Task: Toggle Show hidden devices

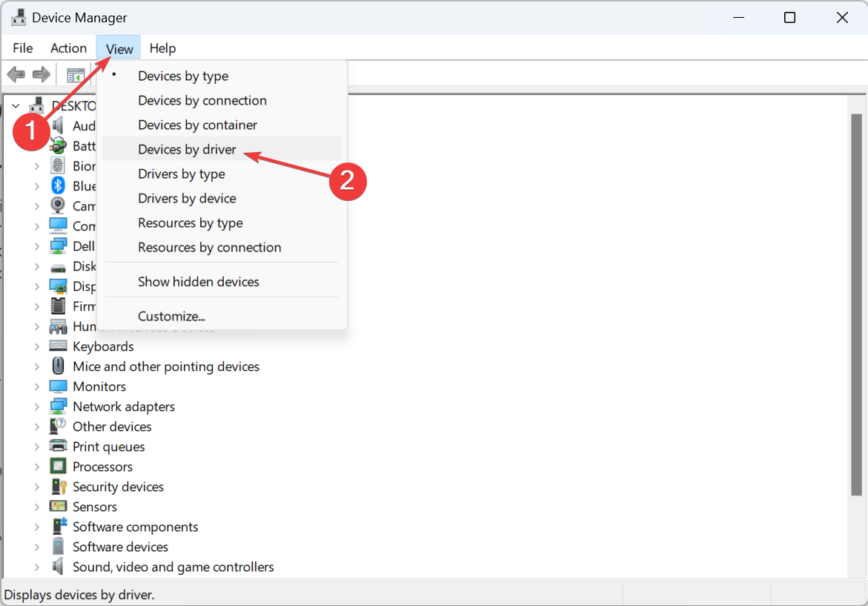Action: pos(199,282)
